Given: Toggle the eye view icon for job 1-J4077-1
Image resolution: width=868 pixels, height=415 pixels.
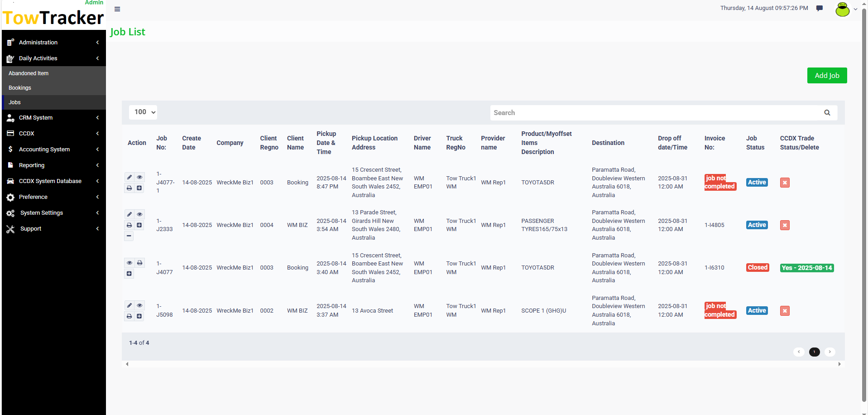Looking at the screenshot, I should (139, 177).
